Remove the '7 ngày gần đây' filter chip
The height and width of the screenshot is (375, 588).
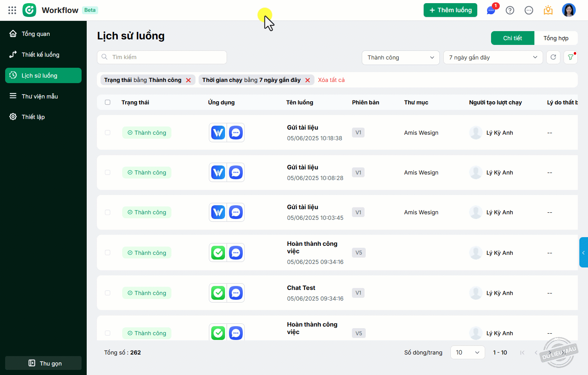point(307,80)
